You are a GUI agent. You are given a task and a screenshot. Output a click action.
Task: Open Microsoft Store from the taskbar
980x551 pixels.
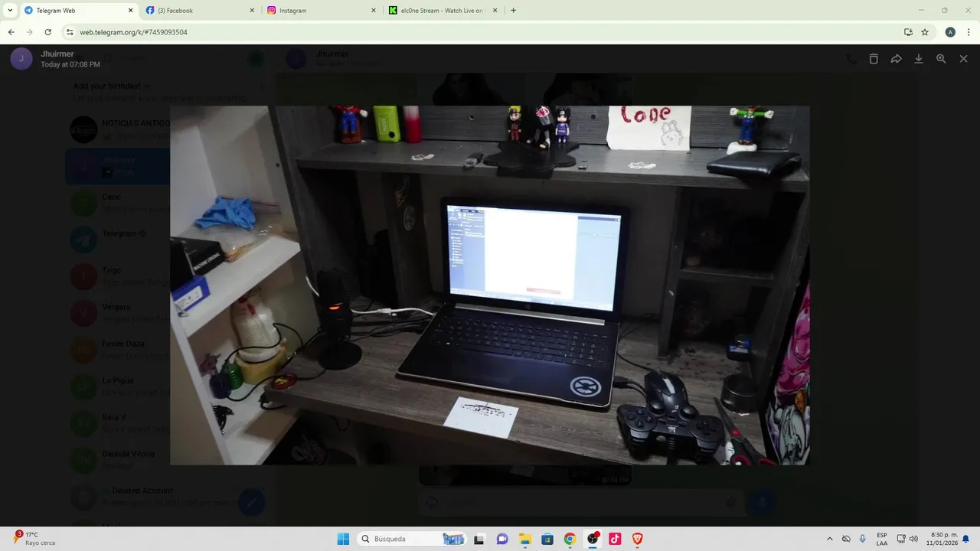(x=547, y=539)
